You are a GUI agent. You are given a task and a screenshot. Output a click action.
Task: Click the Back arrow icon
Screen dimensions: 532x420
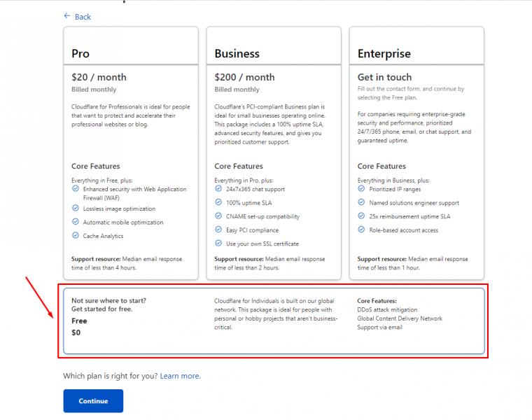click(67, 16)
